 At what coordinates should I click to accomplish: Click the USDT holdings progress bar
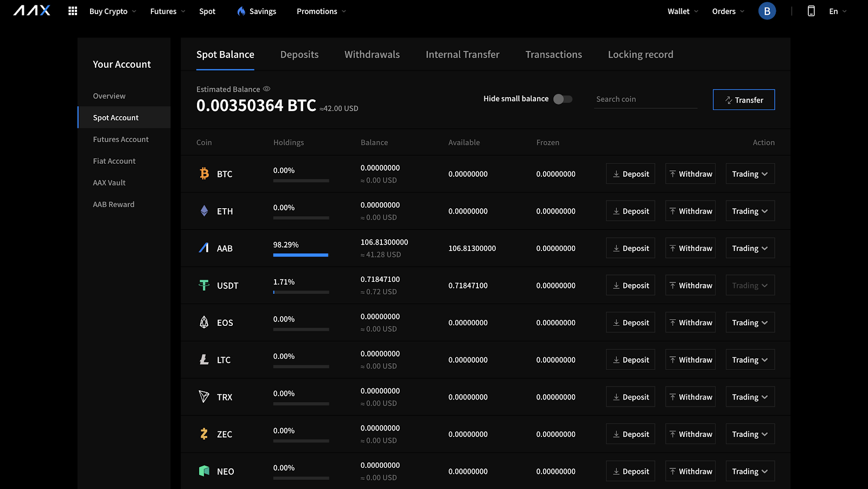(301, 292)
